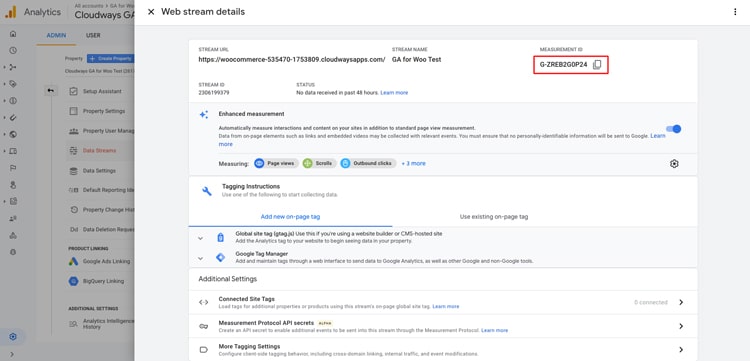Open Learn more in Connected Site Tags
Image resolution: width=750 pixels, height=361 pixels.
[446, 306]
